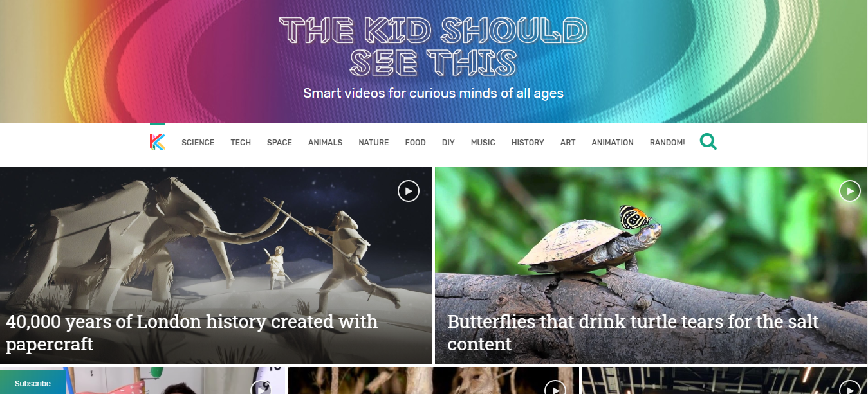This screenshot has height=394, width=868.
Task: Choose Random! from the navigation
Action: (x=667, y=143)
